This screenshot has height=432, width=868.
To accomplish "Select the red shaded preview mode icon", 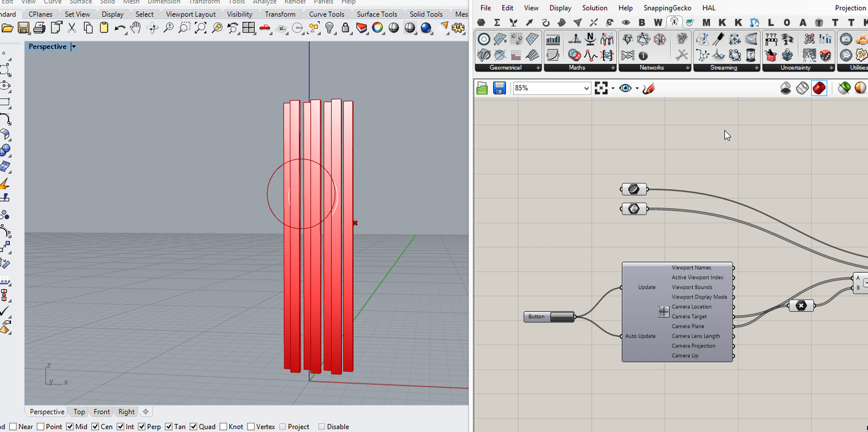I will 819,88.
